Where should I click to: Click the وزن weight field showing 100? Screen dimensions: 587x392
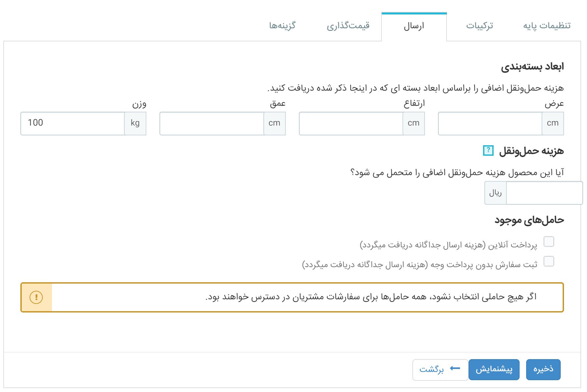coord(72,123)
